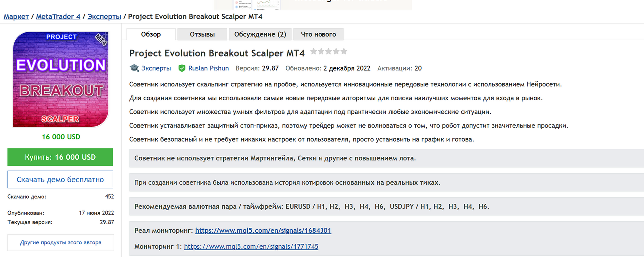
Task: Open Другие продукты этого автора
Action: 61,242
